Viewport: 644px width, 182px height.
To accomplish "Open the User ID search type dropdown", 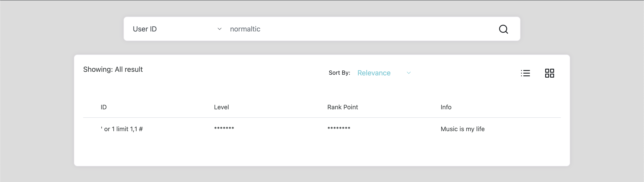I will pyautogui.click(x=177, y=29).
